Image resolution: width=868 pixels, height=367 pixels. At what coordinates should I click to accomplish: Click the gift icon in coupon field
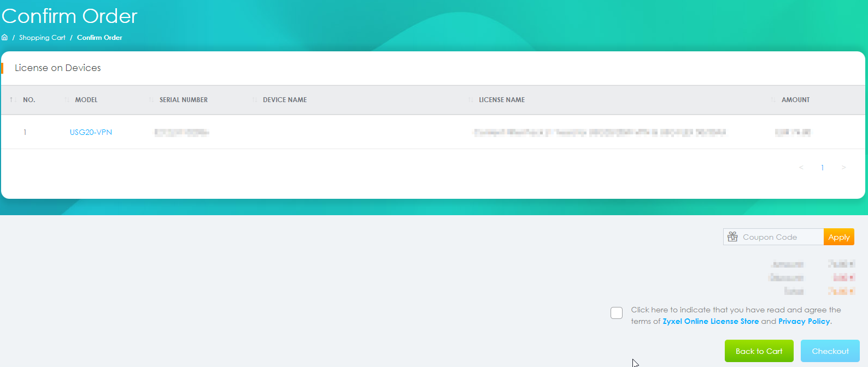pyautogui.click(x=733, y=237)
